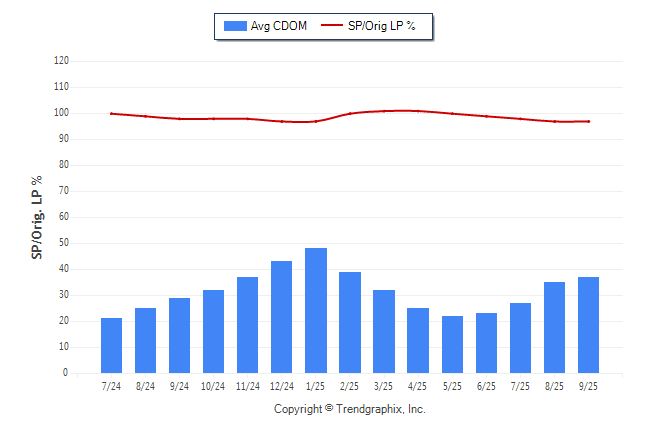This screenshot has height=434, width=646.
Task: Select the red line point above 4/25
Action: pyautogui.click(x=418, y=111)
